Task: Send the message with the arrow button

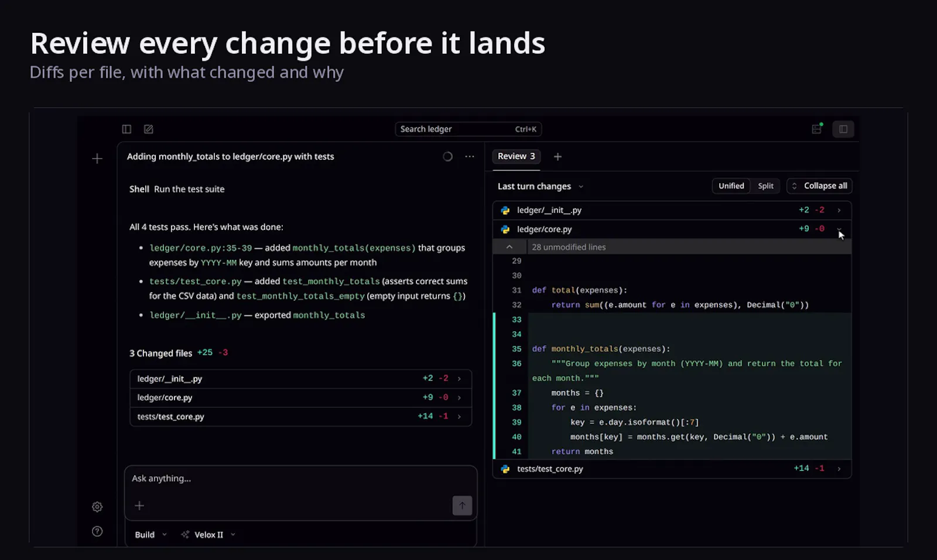Action: coord(462,506)
